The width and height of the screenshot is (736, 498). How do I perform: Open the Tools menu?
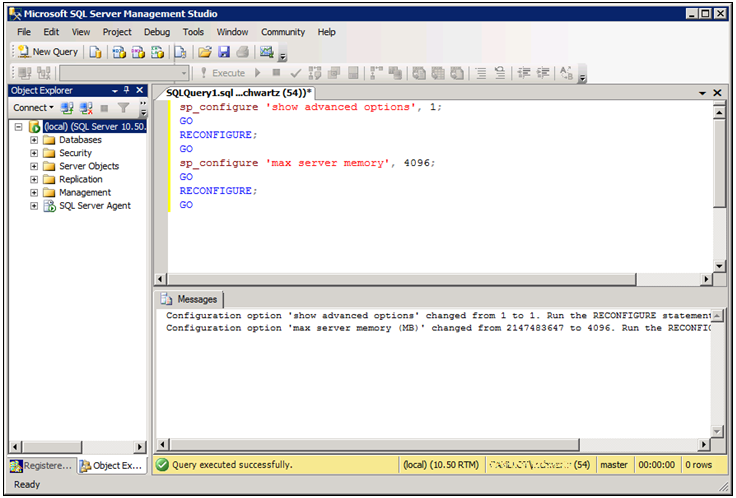tap(193, 32)
